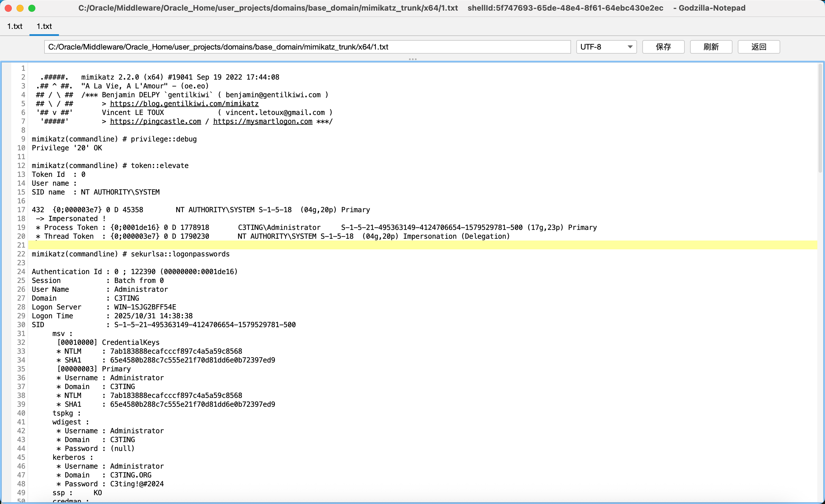Open the blog.gentilkiwi.com/mimikatz link

tap(184, 104)
